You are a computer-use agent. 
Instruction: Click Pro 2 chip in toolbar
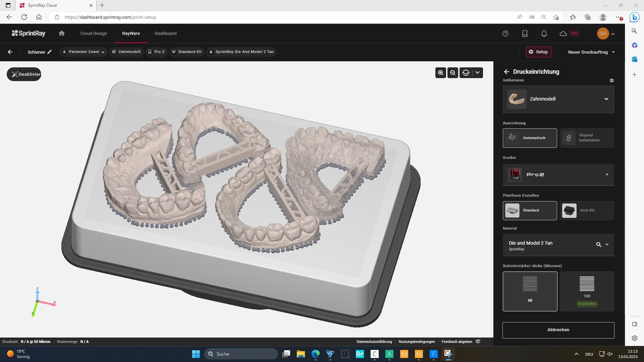pyautogui.click(x=156, y=52)
